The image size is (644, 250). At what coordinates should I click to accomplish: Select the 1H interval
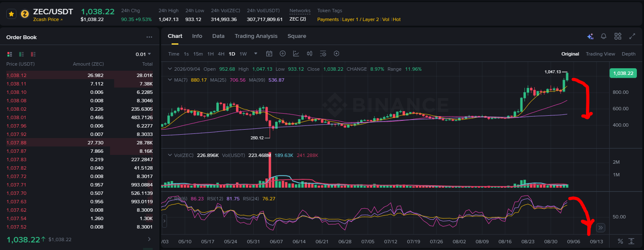[211, 54]
